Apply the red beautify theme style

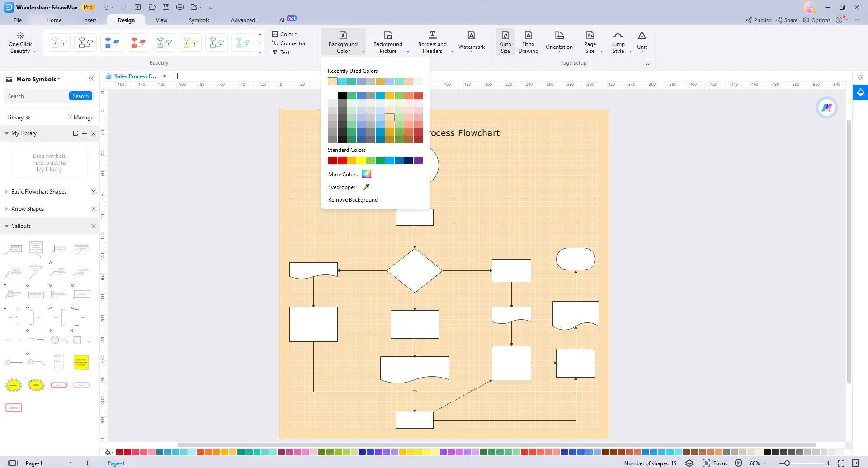(x=138, y=43)
